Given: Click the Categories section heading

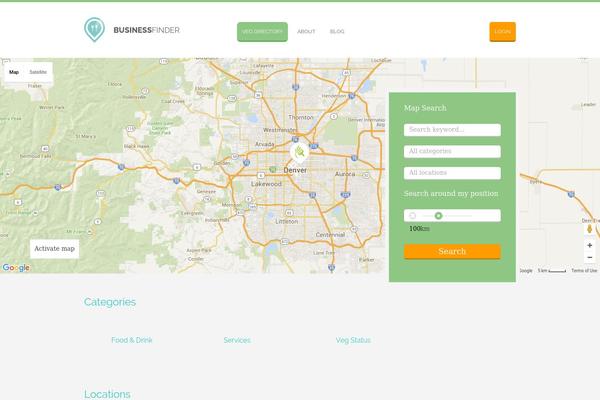Looking at the screenshot, I should (x=110, y=302).
